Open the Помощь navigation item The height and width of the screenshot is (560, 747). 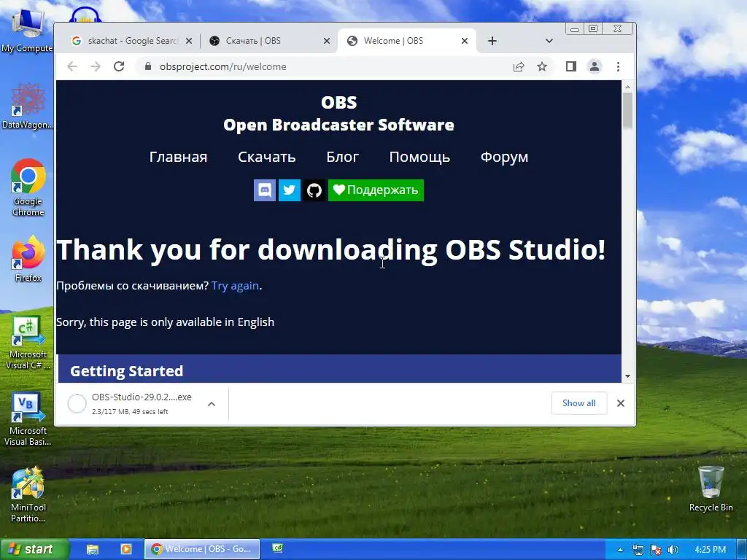[419, 157]
